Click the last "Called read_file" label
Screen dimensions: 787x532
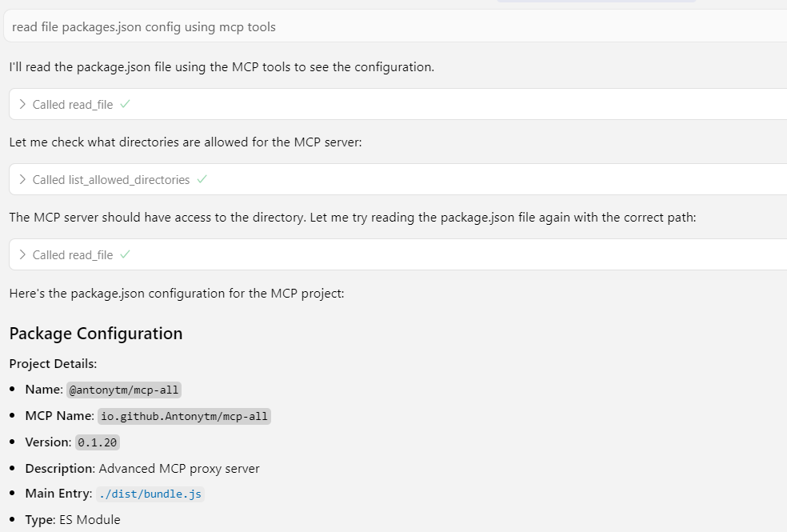coord(73,255)
